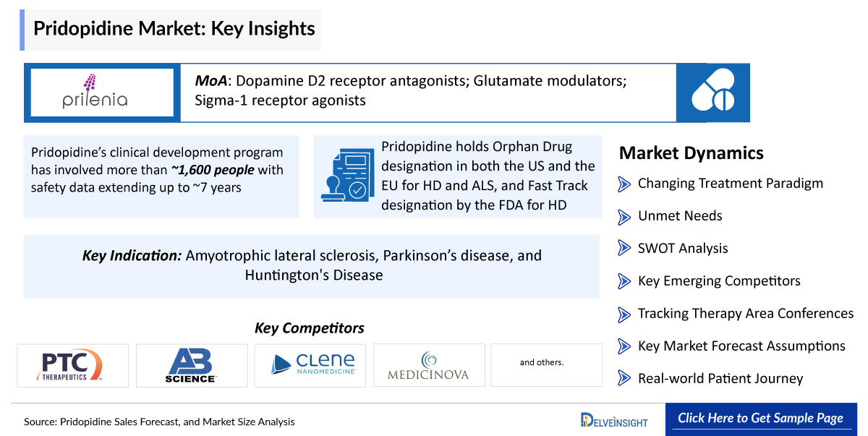The height and width of the screenshot is (436, 868).
Task: Click the certified document stamp icon
Action: [x=348, y=176]
